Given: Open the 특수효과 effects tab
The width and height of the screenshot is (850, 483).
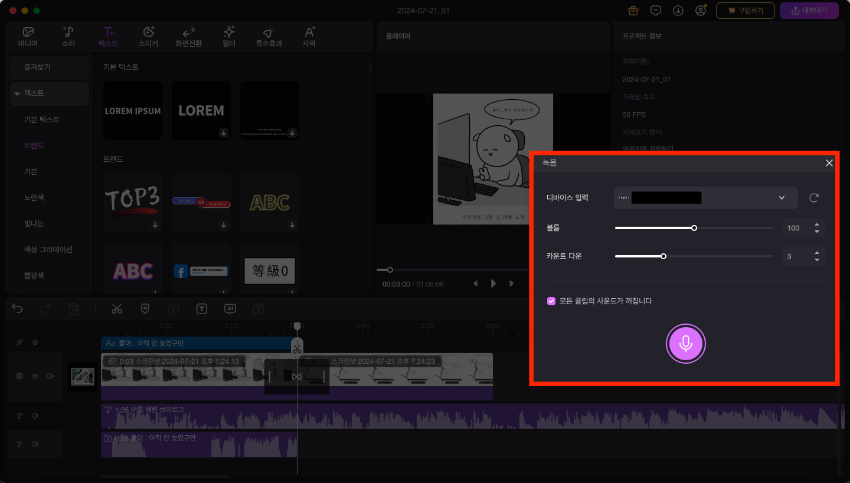Looking at the screenshot, I should tap(269, 37).
